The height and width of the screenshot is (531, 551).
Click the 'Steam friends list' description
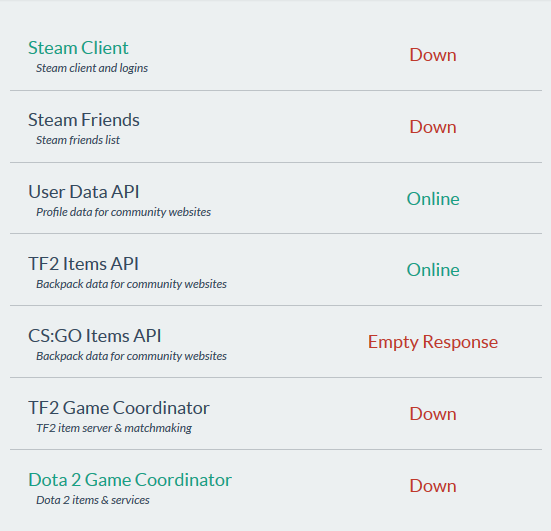[78, 140]
